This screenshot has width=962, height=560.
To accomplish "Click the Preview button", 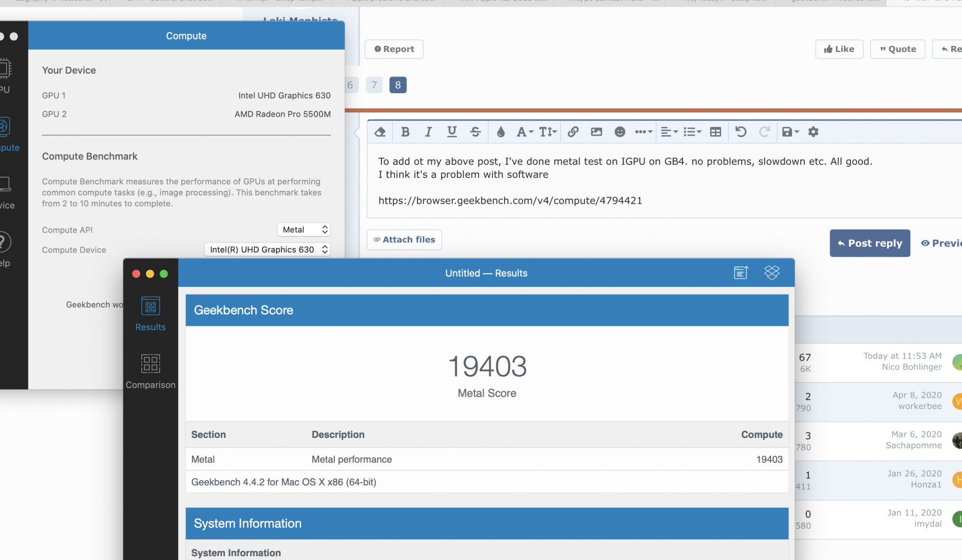I will [x=941, y=243].
